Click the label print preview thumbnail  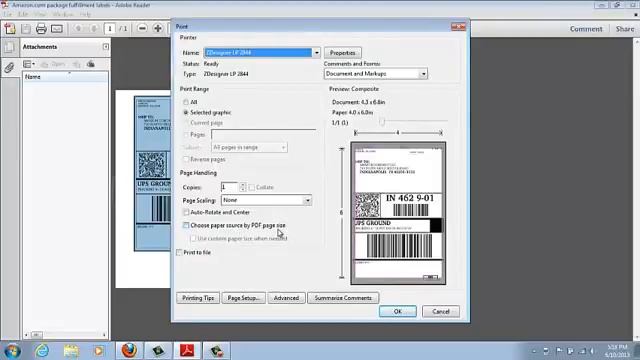(x=398, y=213)
